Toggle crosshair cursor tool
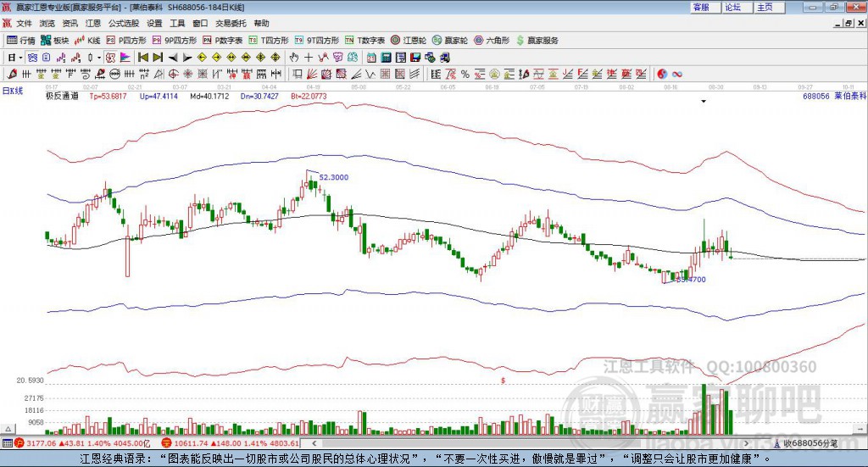Screen dimensions: 868x467 [x=309, y=58]
